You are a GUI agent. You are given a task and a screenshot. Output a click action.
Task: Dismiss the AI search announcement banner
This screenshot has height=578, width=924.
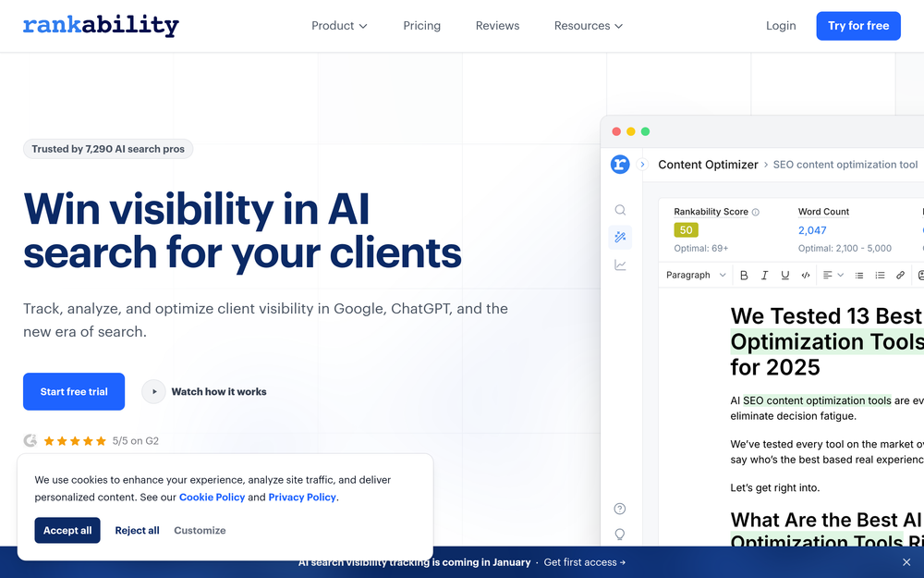coord(906,561)
